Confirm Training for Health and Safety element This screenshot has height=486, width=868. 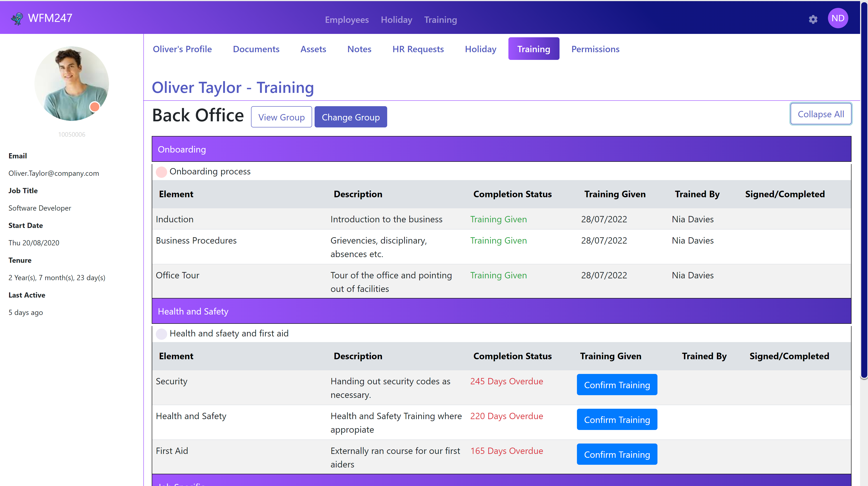click(x=617, y=419)
